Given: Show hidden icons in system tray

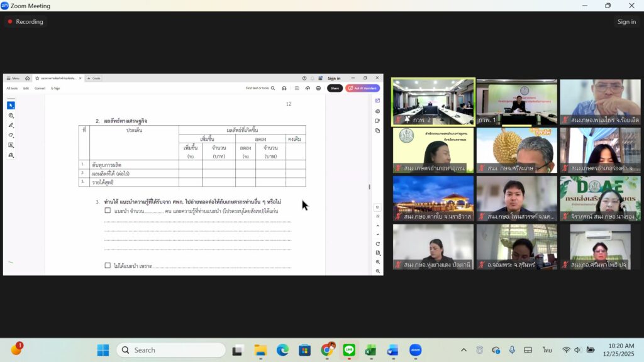Looking at the screenshot, I should [x=464, y=350].
